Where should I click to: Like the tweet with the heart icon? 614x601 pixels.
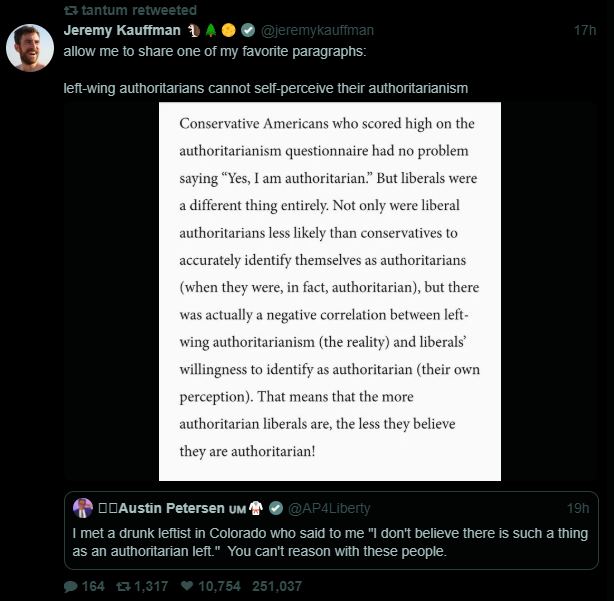[x=188, y=586]
